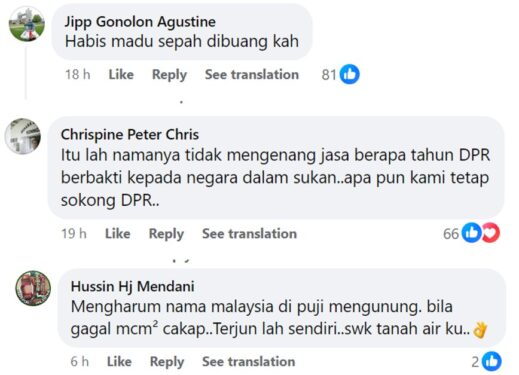See translation of 'Habis madu' comment
The height and width of the screenshot is (375, 519).
pyautogui.click(x=252, y=74)
